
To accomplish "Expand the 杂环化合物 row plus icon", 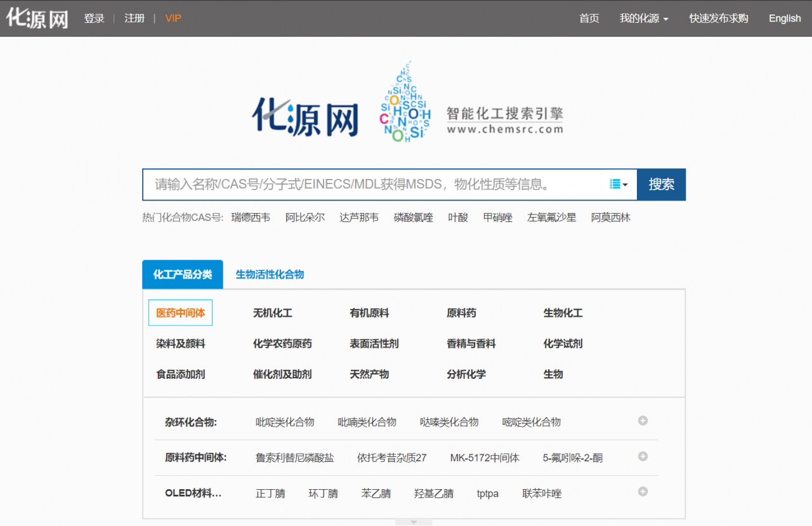I will (643, 421).
